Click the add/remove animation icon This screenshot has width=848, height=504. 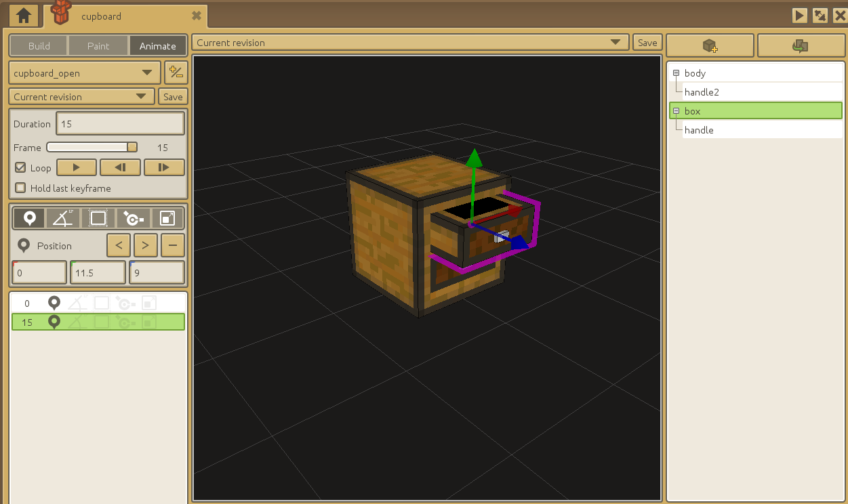click(176, 72)
